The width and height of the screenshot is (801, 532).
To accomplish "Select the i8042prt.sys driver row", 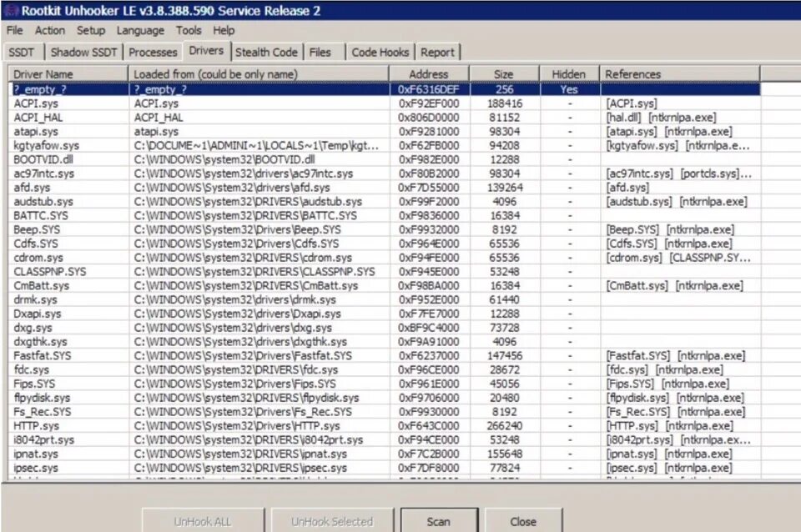I will 385,439.
